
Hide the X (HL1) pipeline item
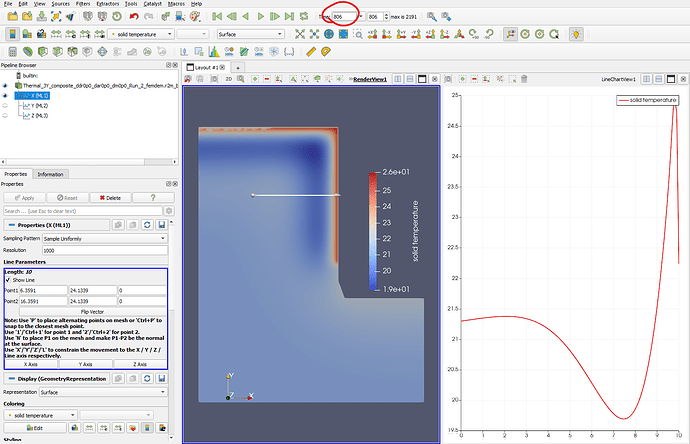pyautogui.click(x=5, y=93)
